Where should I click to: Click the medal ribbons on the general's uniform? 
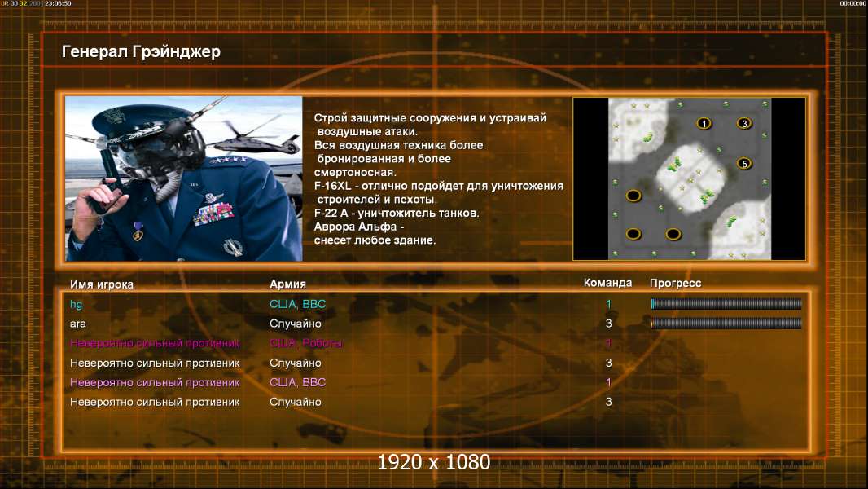coord(213,214)
